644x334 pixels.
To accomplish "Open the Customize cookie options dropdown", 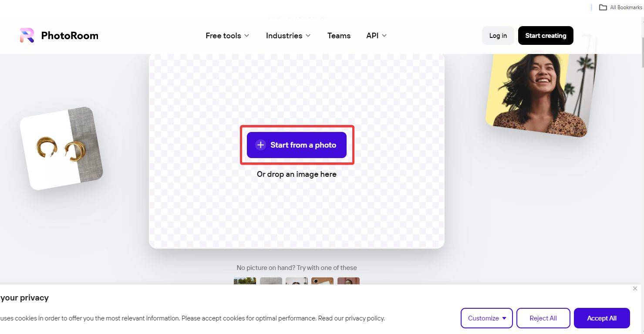I will [486, 318].
